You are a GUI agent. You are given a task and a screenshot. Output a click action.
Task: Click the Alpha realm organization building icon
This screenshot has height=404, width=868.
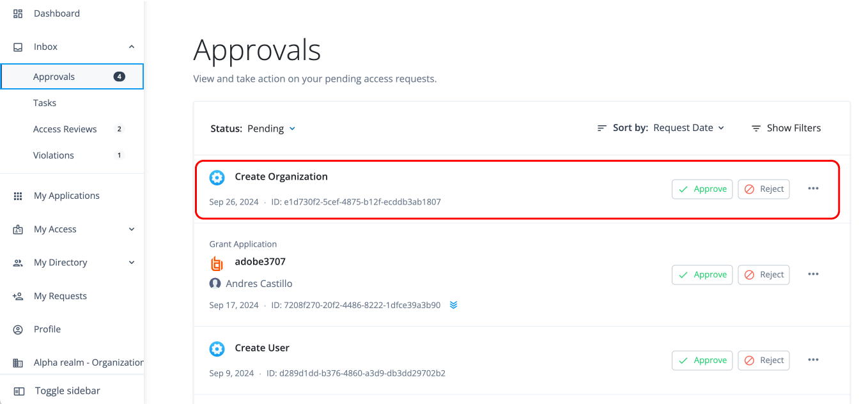18,362
